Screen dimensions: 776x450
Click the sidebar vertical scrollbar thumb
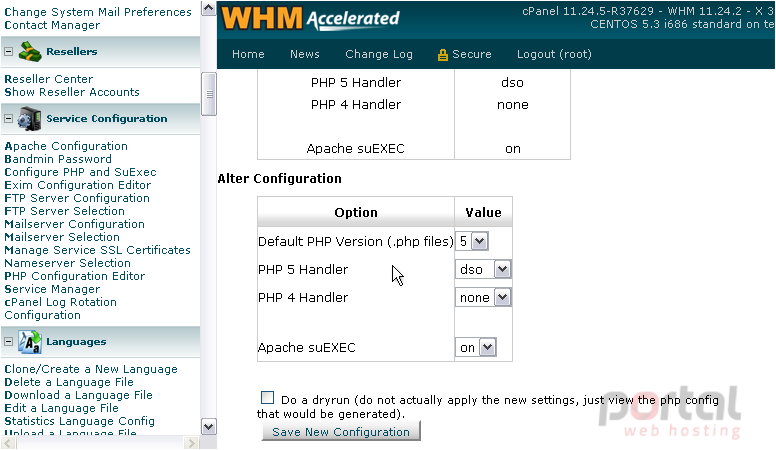coord(209,94)
